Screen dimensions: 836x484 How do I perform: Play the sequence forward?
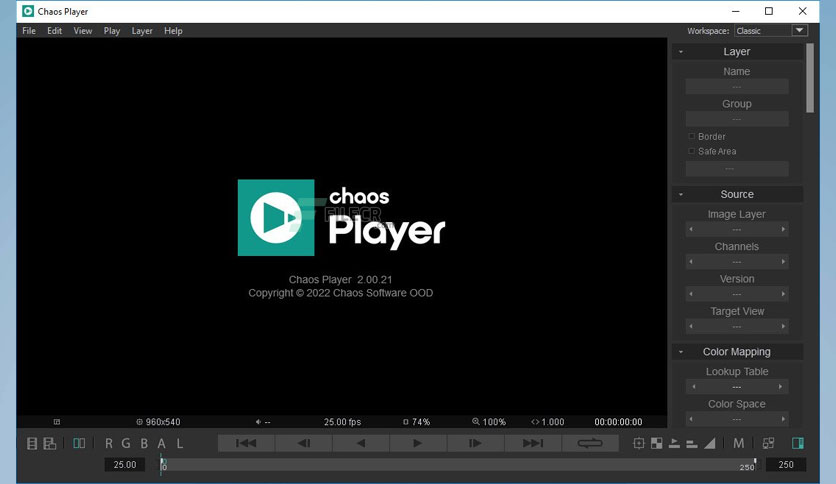coord(418,443)
